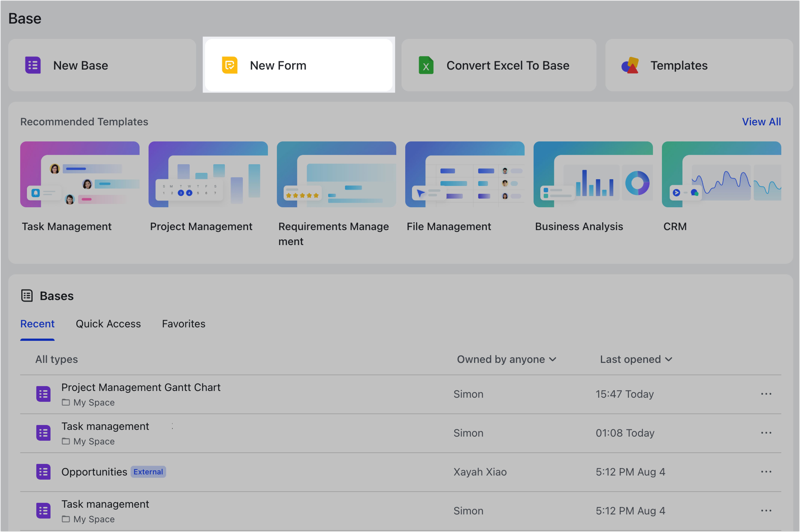Open the Requirements Management template thumbnail

click(336, 174)
